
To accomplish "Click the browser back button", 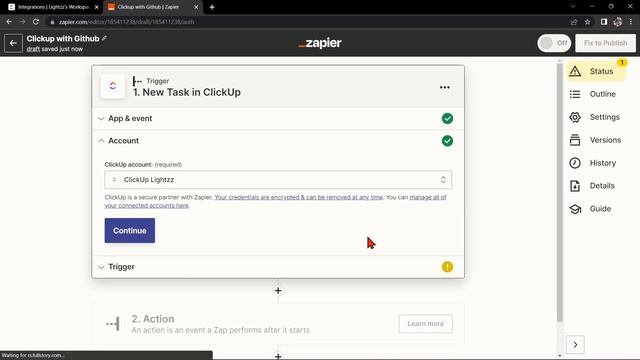I will pyautogui.click(x=9, y=22).
